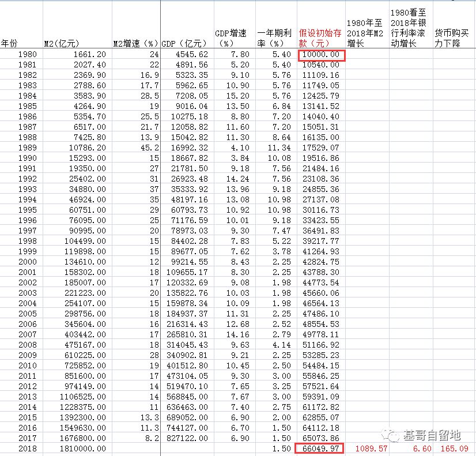This screenshot has height=456, width=476.
Task: Click M2 growth value 13.3
Action: pos(150,418)
